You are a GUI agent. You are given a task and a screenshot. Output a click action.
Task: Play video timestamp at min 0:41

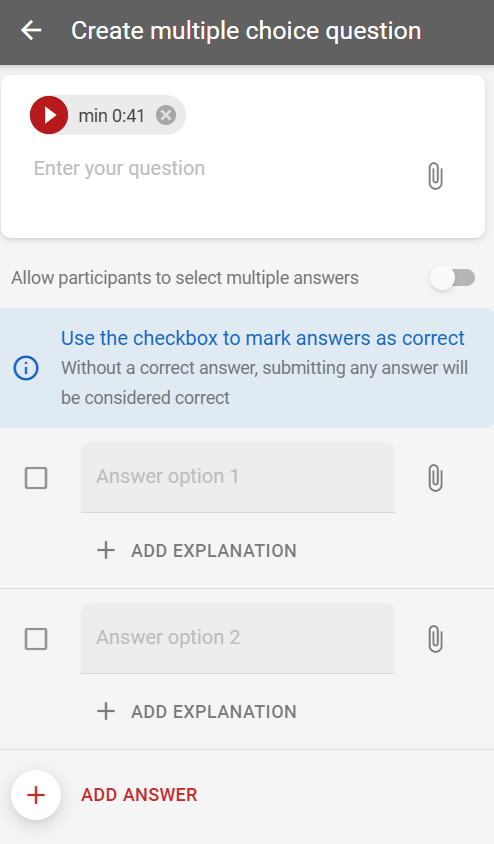[x=49, y=115]
